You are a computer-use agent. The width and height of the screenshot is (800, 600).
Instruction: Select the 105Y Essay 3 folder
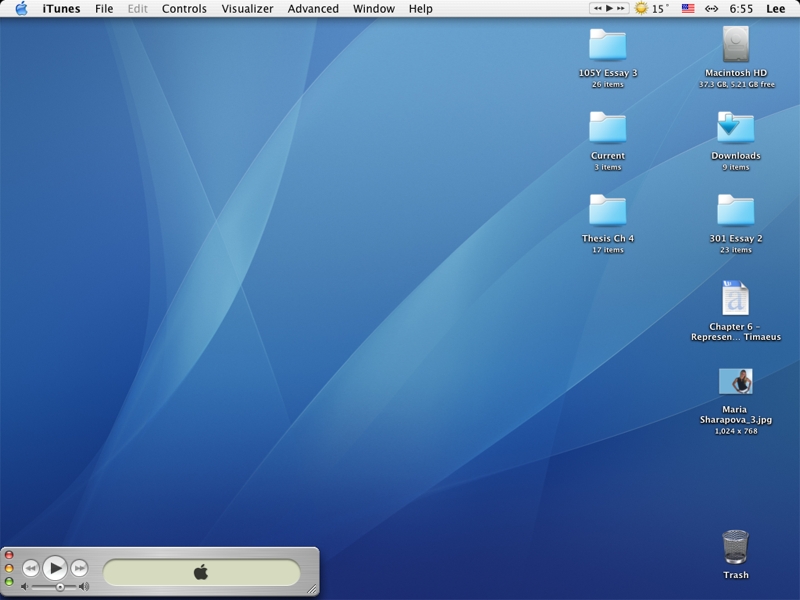pyautogui.click(x=607, y=45)
